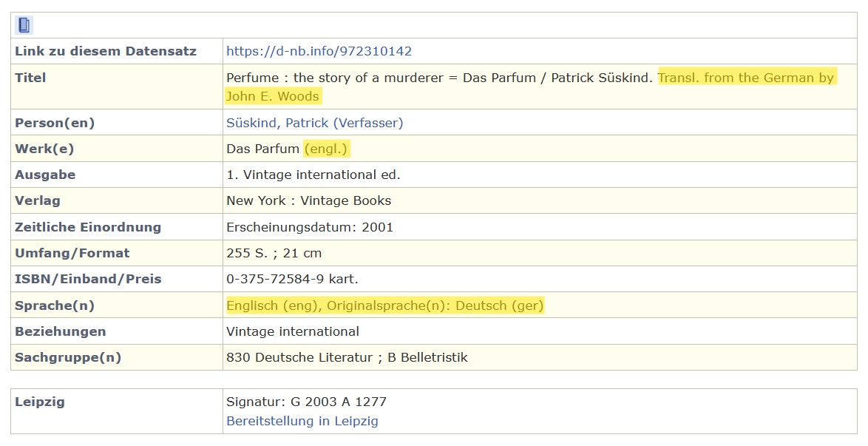
Task: Open author link Süskind, Patrick (Verfasser)
Action: click(x=314, y=123)
